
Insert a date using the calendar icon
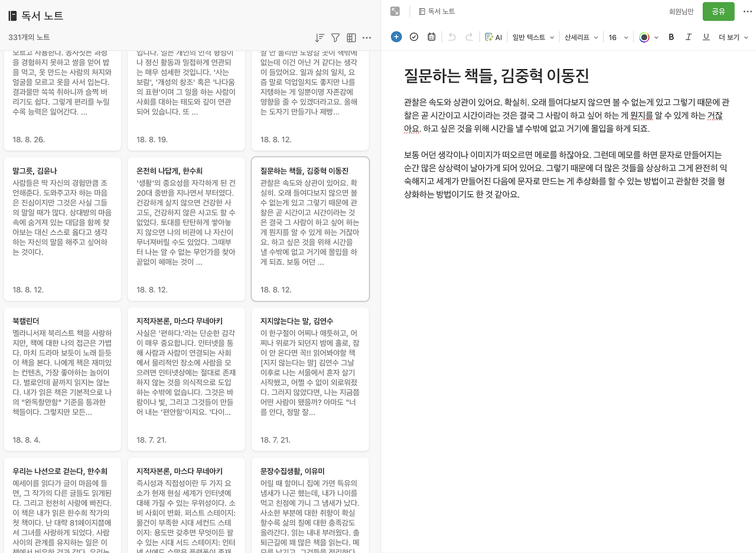click(431, 37)
